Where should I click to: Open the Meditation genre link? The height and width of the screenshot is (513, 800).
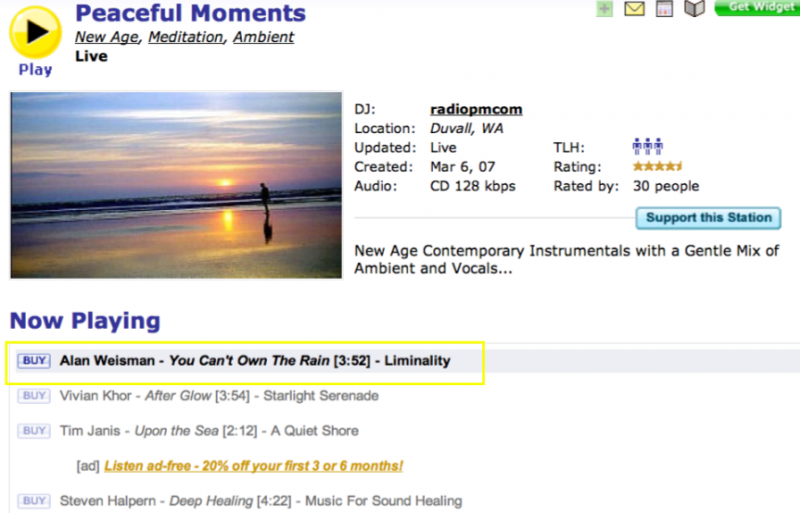pyautogui.click(x=188, y=37)
